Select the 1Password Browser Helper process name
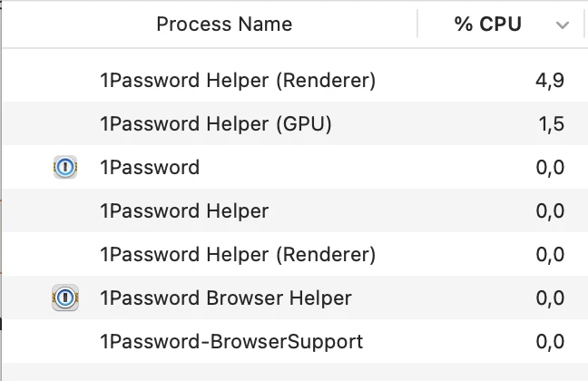Screen dimensions: 588x381 [226, 298]
